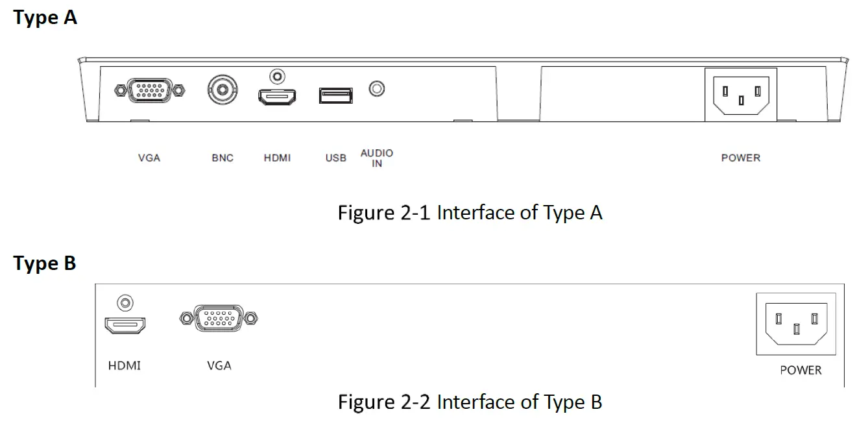Click the Figure 2-2 Interface of Type B caption
The image size is (868, 427).
point(470,402)
